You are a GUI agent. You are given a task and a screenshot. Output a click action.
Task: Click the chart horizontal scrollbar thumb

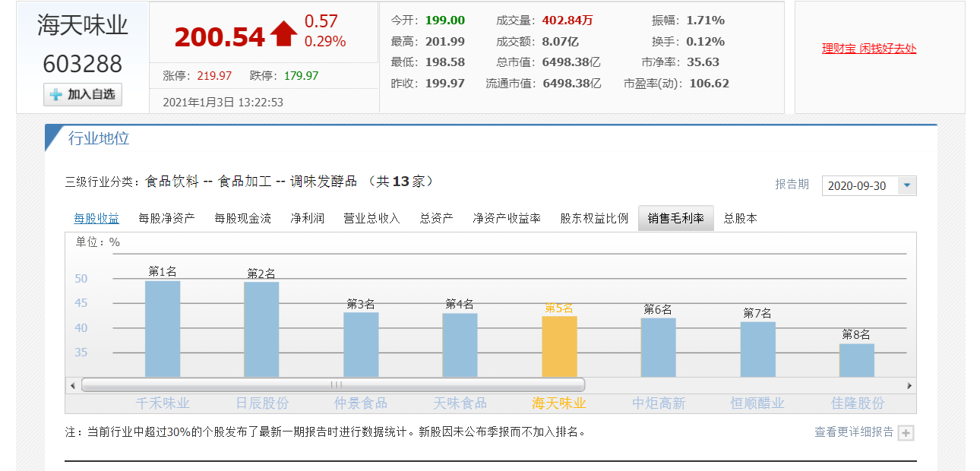pos(334,385)
